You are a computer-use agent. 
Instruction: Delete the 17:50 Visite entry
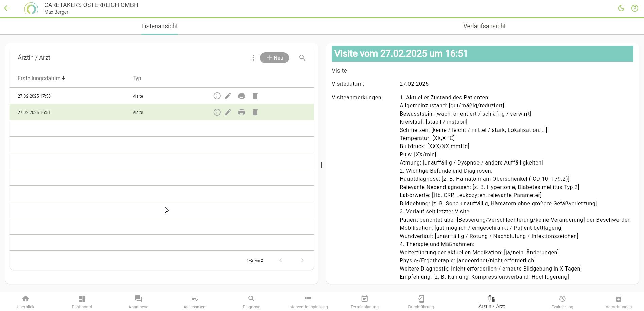tap(255, 96)
